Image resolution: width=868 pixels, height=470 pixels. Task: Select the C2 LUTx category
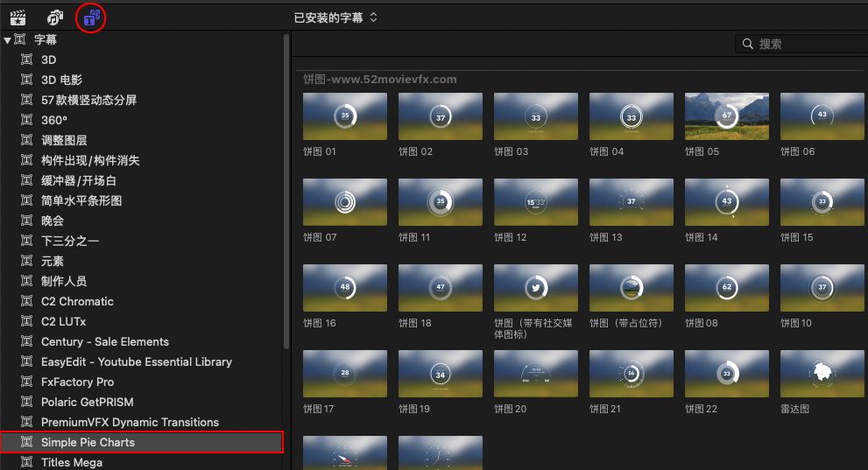click(x=141, y=321)
